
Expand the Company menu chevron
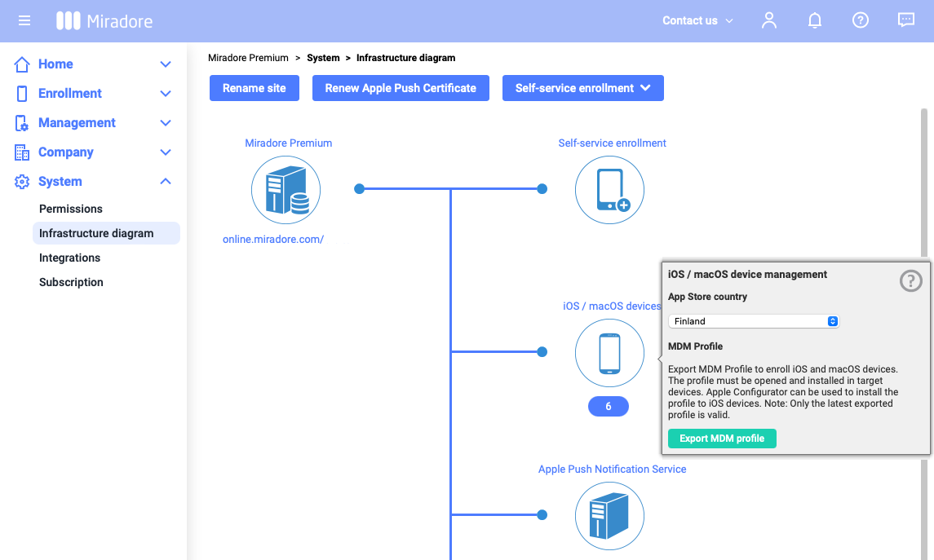(166, 152)
